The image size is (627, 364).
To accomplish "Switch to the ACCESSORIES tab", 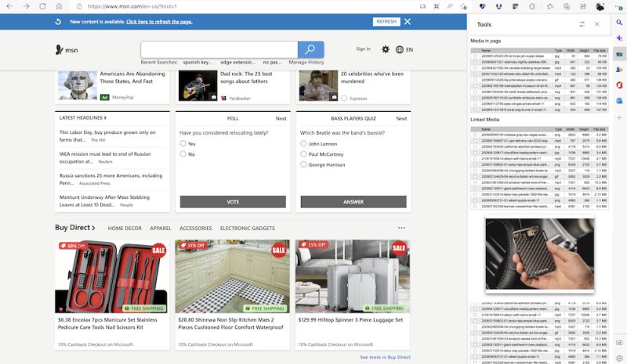I will click(195, 228).
